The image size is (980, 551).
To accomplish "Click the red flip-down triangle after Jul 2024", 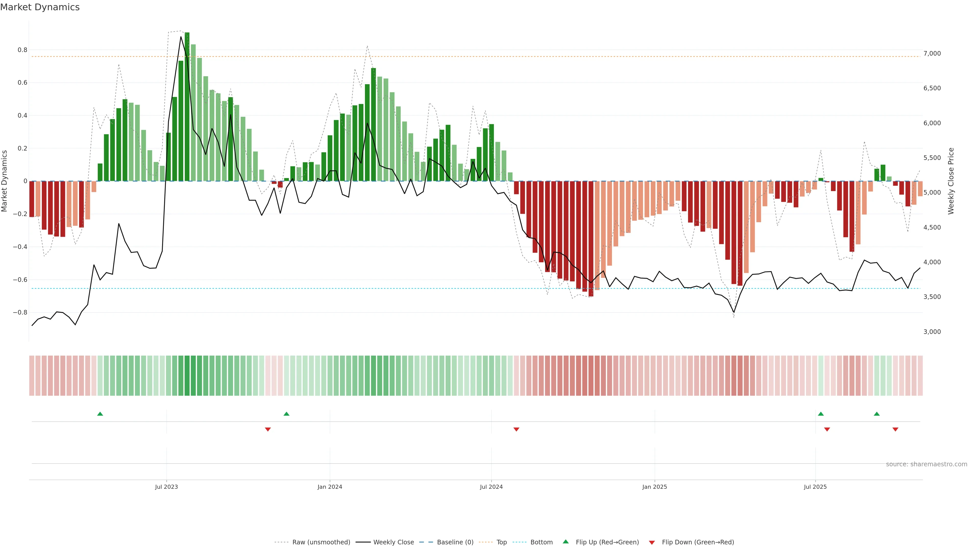I will [516, 429].
